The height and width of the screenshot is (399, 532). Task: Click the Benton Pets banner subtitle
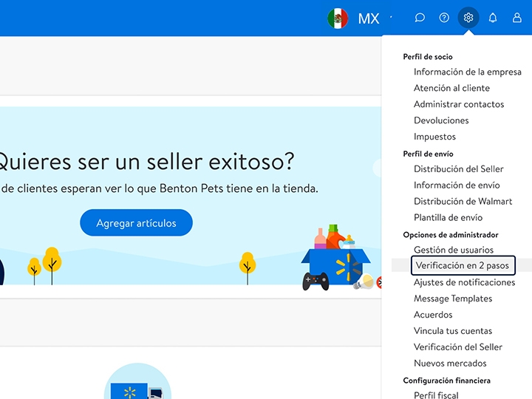(x=160, y=188)
